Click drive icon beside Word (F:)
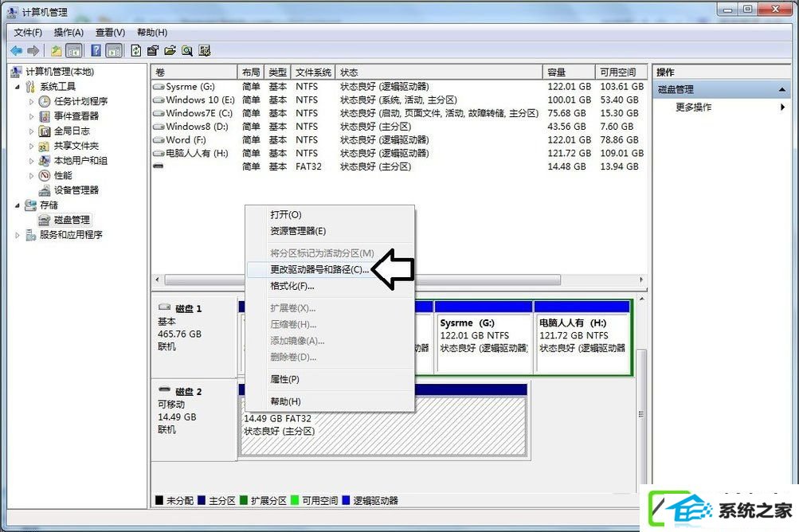 tap(159, 139)
